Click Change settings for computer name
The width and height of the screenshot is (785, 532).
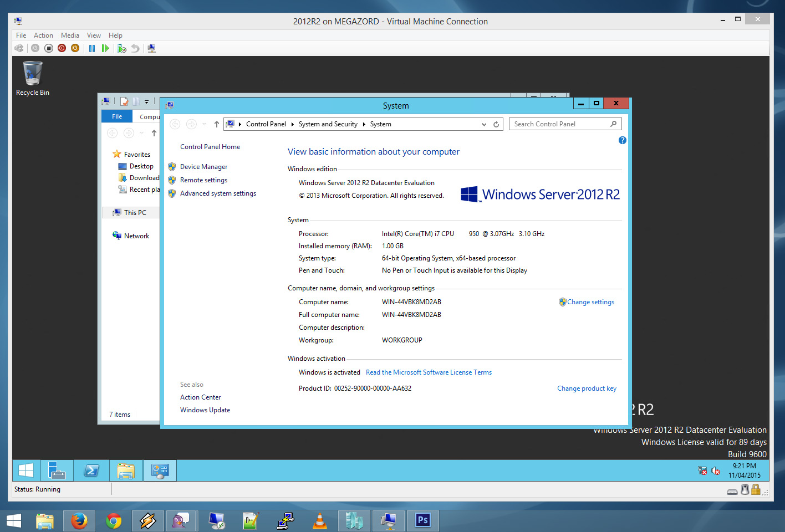tap(590, 302)
